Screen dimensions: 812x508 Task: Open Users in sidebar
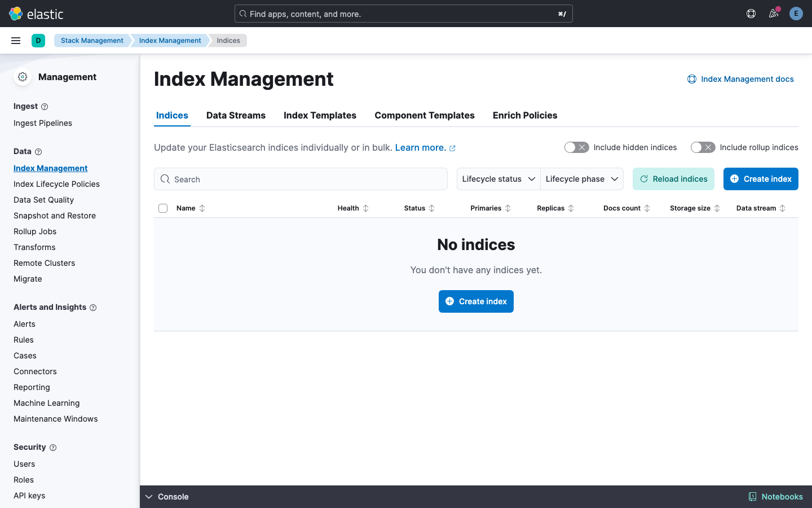pyautogui.click(x=24, y=464)
